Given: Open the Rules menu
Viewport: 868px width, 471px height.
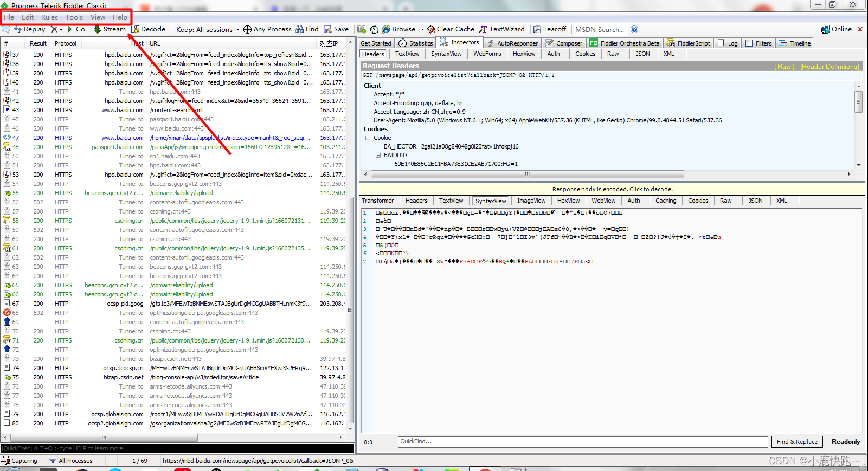Looking at the screenshot, I should coord(49,17).
